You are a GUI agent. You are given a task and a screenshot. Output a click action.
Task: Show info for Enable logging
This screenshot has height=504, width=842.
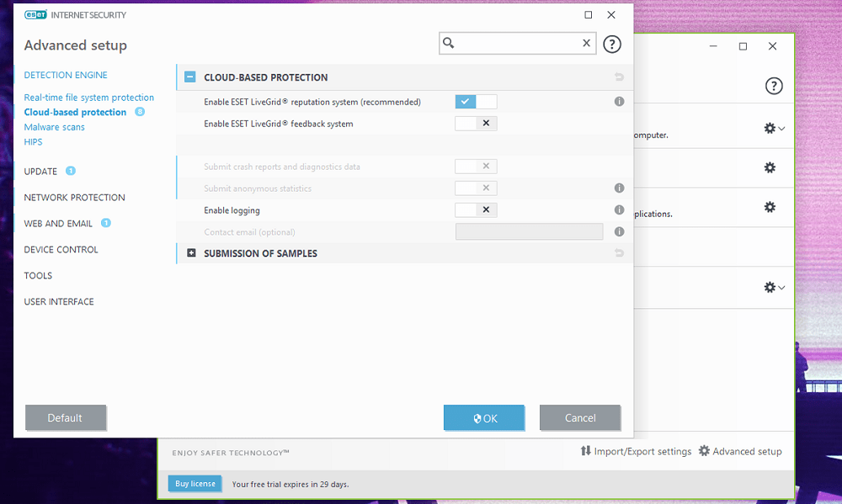coord(619,210)
